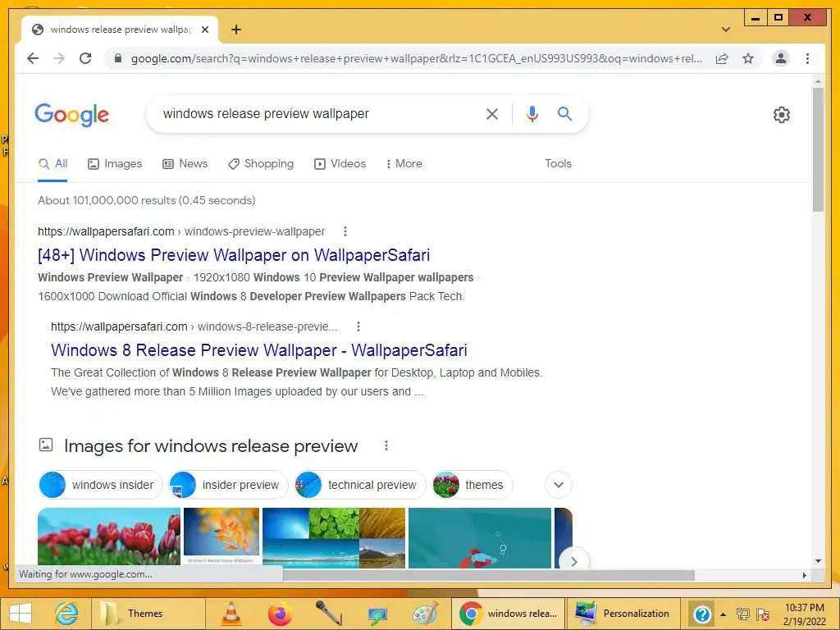
Task: Filter images by insider preview chip
Action: 228,485
